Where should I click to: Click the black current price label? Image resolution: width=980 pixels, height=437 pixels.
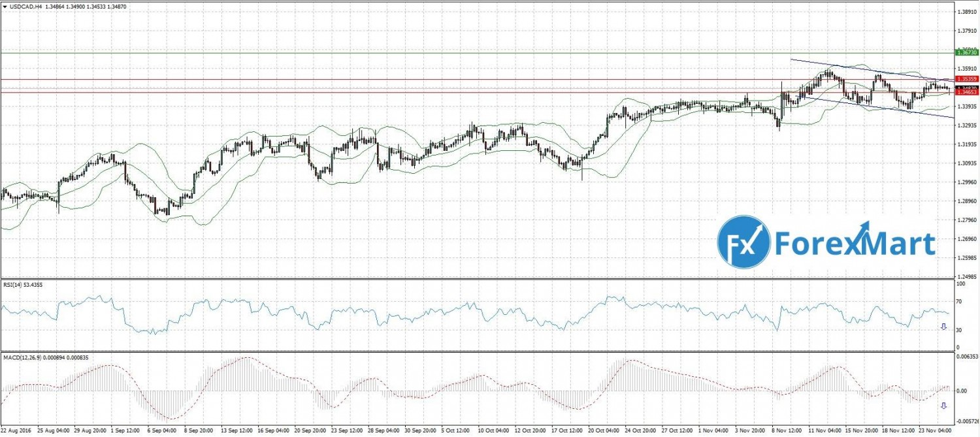(966, 88)
